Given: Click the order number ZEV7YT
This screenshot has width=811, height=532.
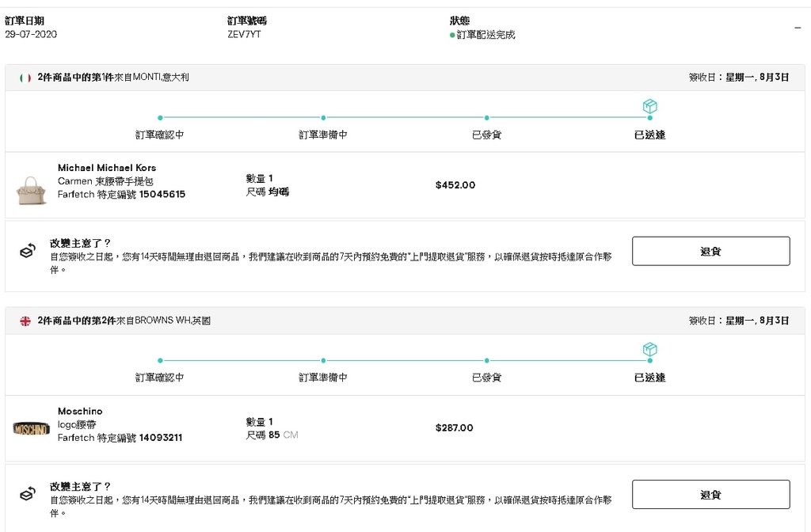Looking at the screenshot, I should [244, 34].
